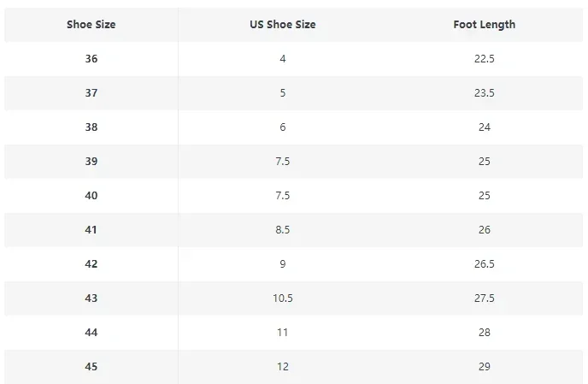Click the Foot Length column header
Image resolution: width=588 pixels, height=384 pixels.
[x=484, y=25]
